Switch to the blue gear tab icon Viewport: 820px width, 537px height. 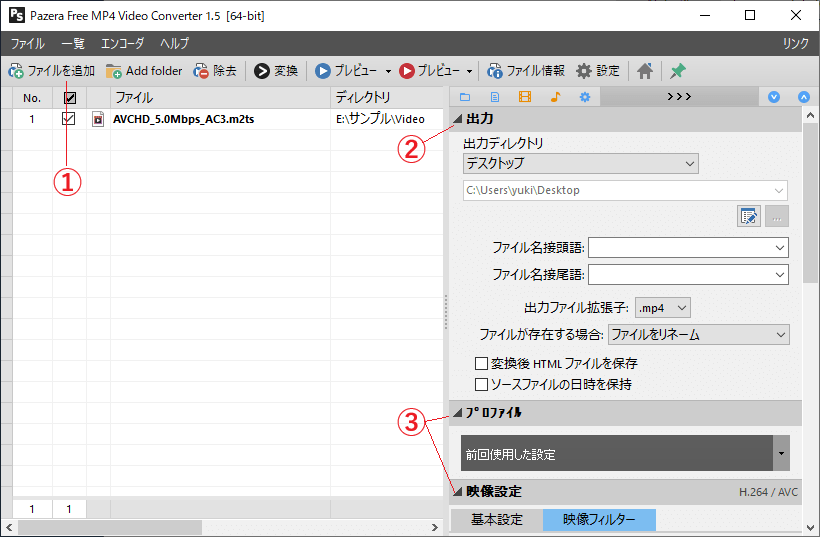(x=585, y=97)
